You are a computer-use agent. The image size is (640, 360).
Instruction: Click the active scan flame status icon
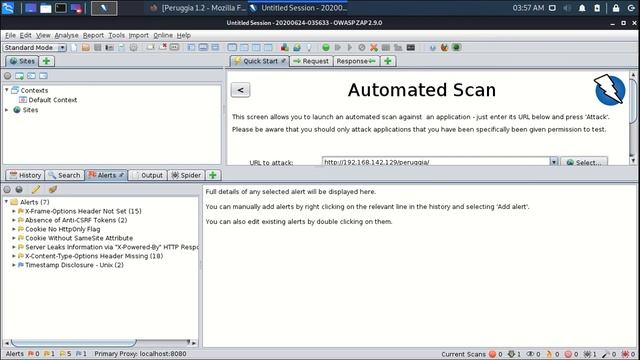point(549,354)
